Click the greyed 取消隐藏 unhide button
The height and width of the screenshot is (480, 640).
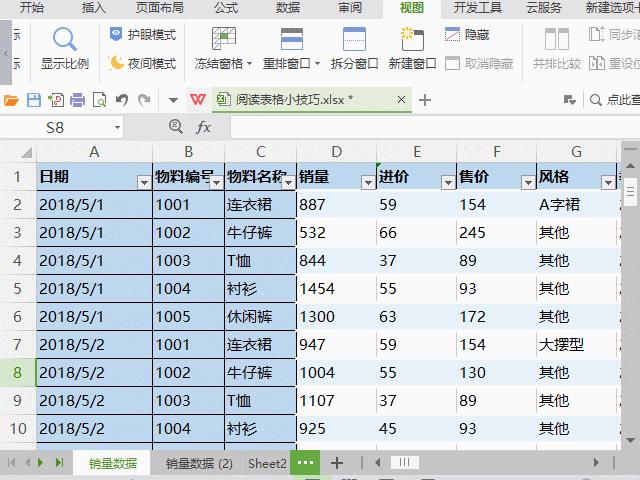click(479, 64)
